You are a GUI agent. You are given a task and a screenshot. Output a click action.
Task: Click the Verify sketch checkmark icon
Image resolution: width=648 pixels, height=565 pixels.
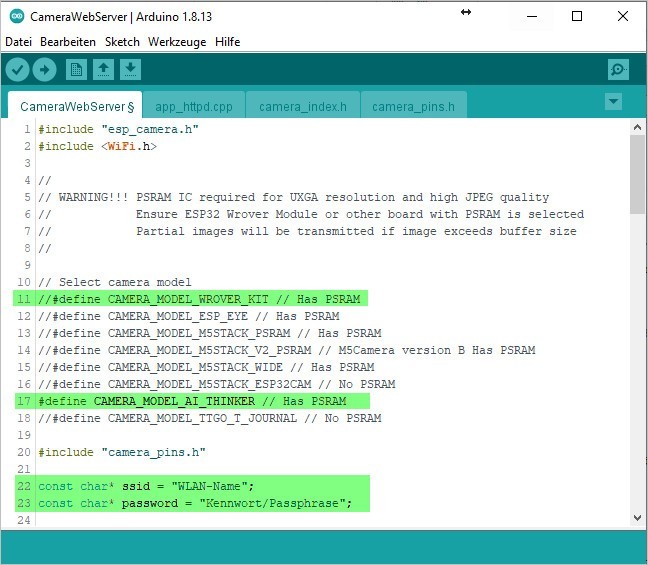tap(17, 69)
